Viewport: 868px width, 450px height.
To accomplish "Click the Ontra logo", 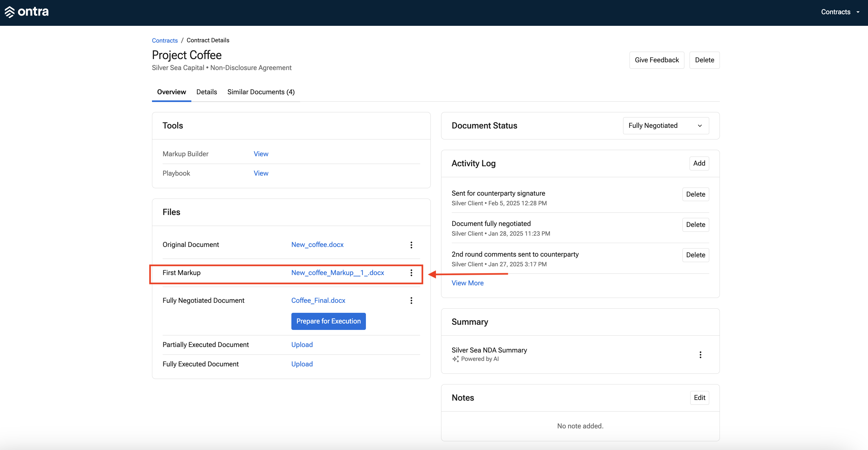I will pyautogui.click(x=26, y=12).
